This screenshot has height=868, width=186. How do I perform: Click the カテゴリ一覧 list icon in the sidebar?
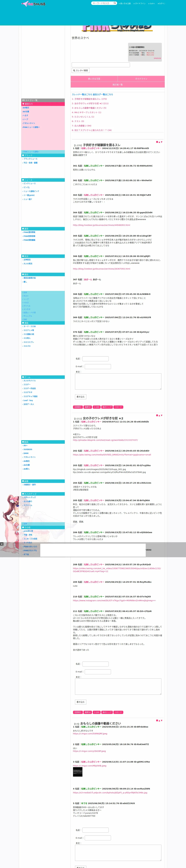click(x=23, y=100)
